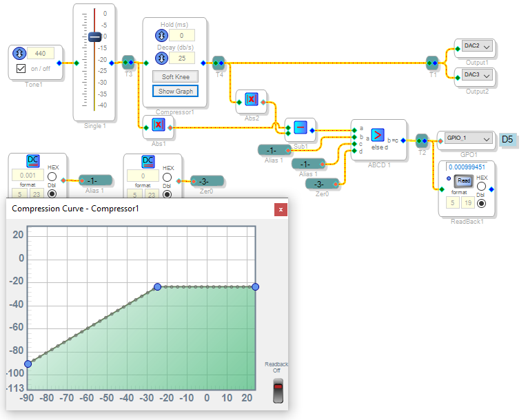Viewport: 528px width, 420px height.
Task: Open the DAC3 output dropdown
Action: point(477,74)
